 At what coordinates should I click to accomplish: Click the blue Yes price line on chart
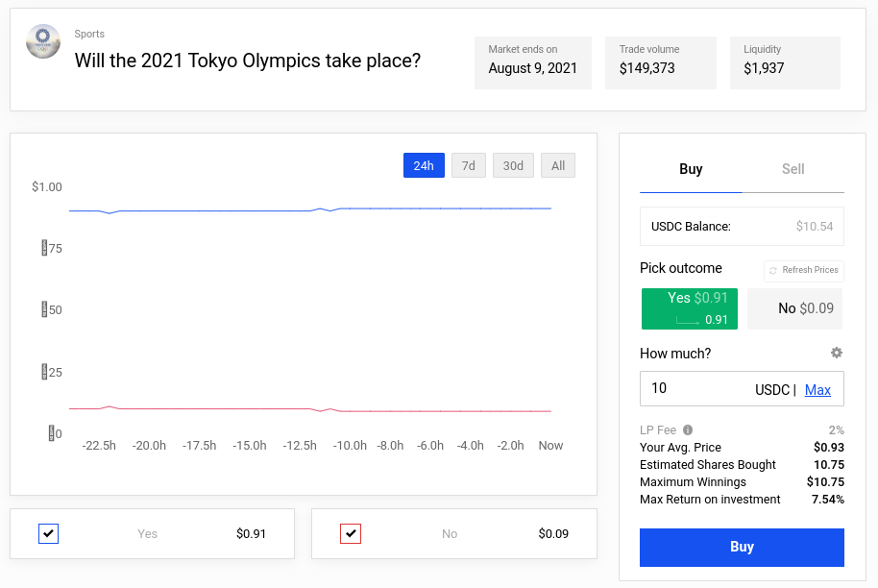tap(240, 210)
